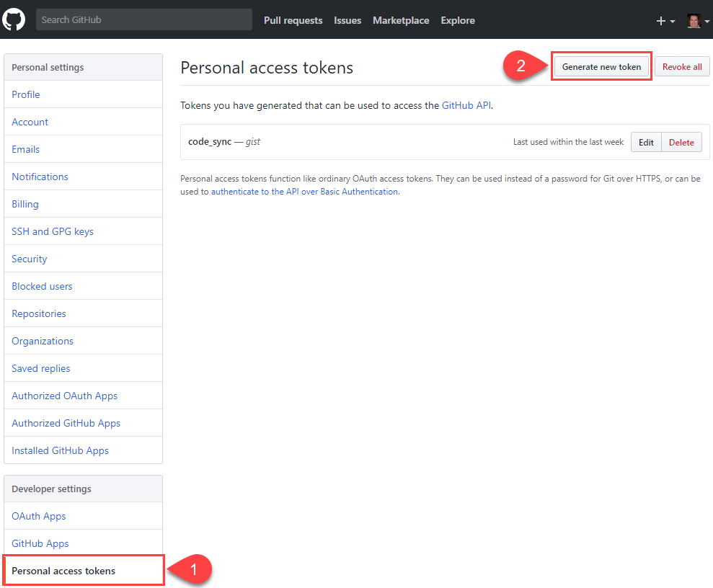Open the GitHub API link

point(466,105)
